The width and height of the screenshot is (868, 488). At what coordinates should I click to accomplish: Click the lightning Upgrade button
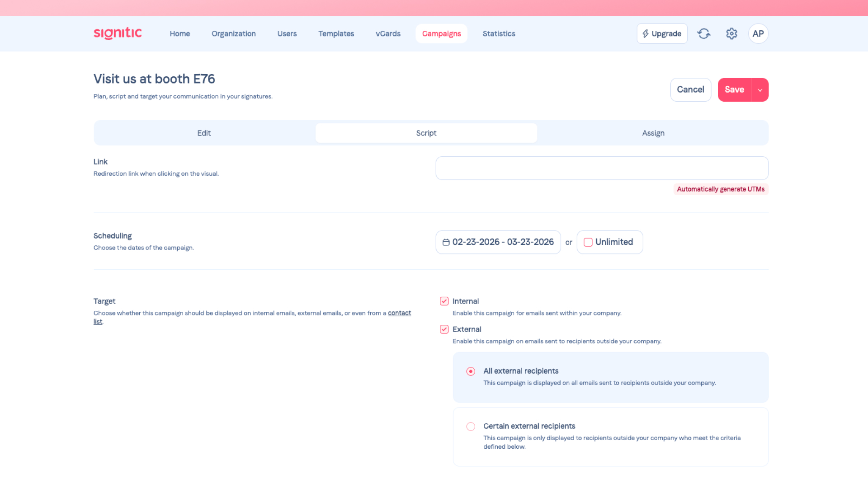pos(662,33)
